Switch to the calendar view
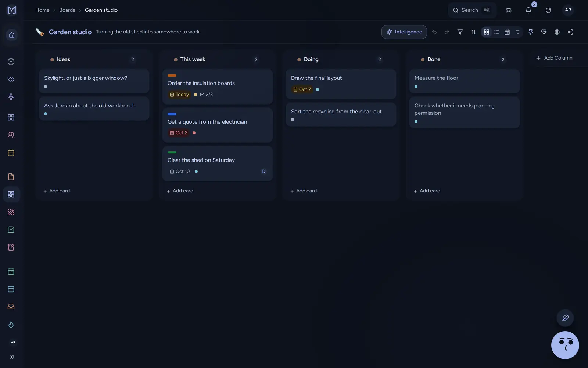This screenshot has width=588, height=368. coord(507,32)
